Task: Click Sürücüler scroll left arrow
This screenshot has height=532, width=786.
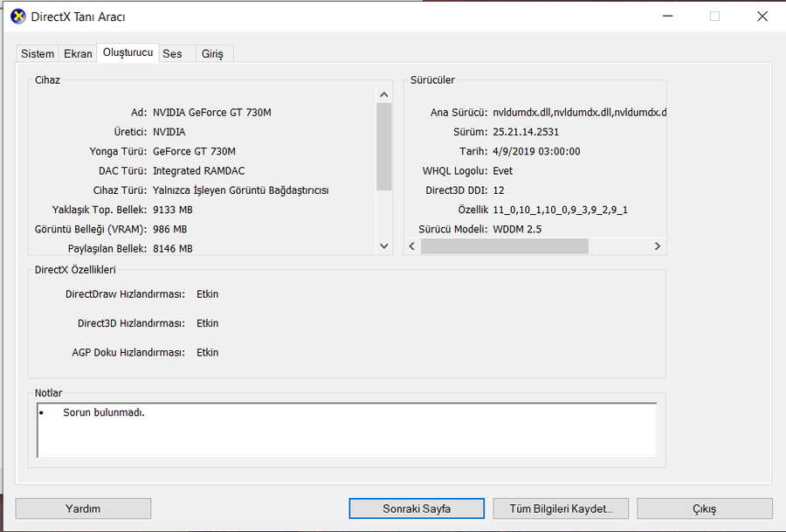Action: click(x=412, y=245)
